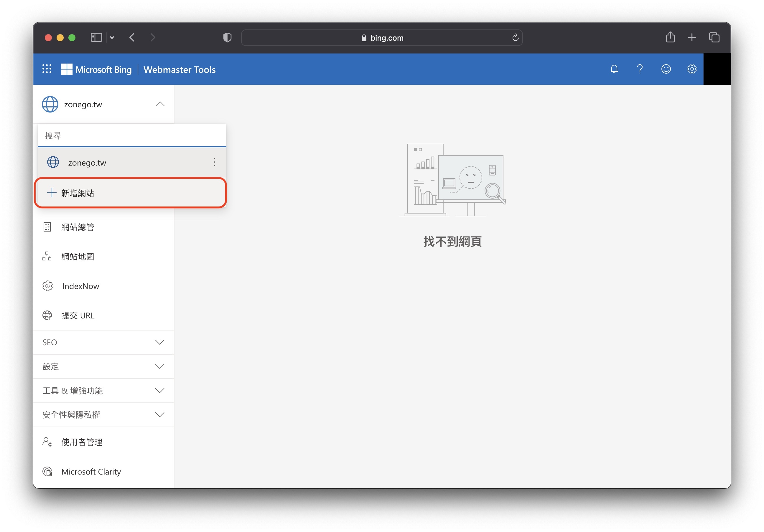Open 使用者管理 in the sidebar
The image size is (764, 532).
coord(103,442)
